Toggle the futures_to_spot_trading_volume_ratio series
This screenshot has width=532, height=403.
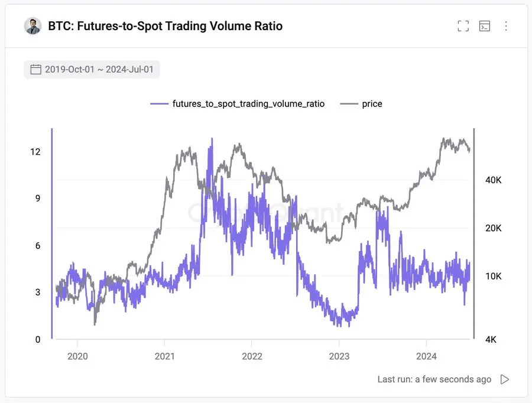pyautogui.click(x=247, y=103)
